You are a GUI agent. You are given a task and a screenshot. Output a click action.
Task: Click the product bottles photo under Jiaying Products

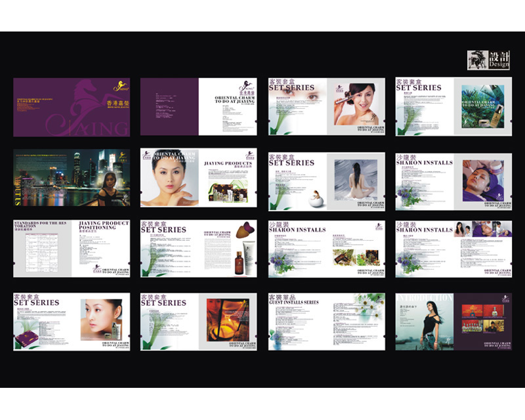pos(228,192)
